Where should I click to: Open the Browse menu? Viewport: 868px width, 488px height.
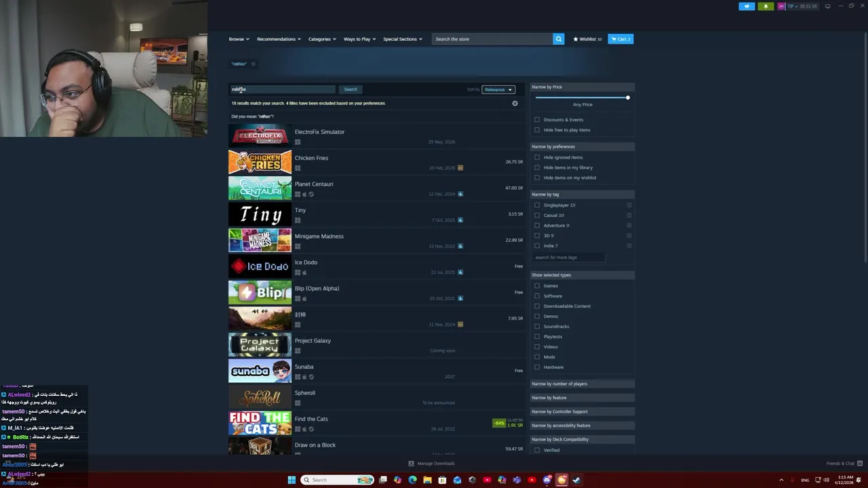[238, 39]
